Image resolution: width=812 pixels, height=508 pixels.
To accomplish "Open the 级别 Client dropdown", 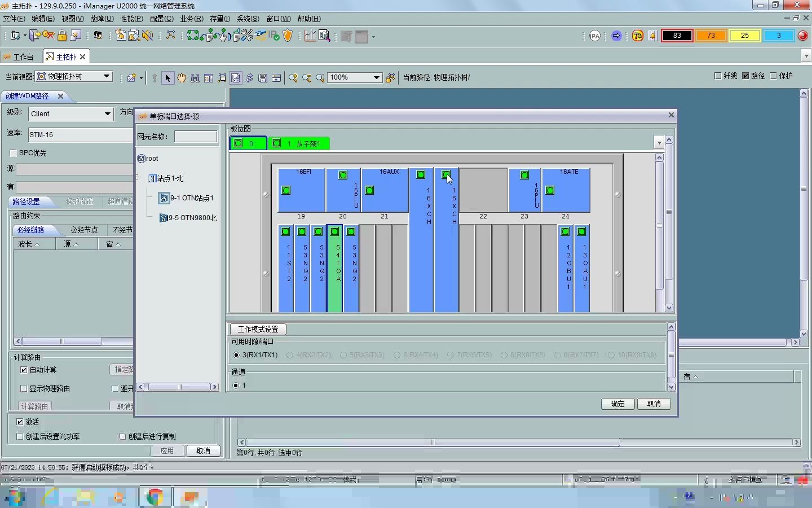I will [x=107, y=114].
